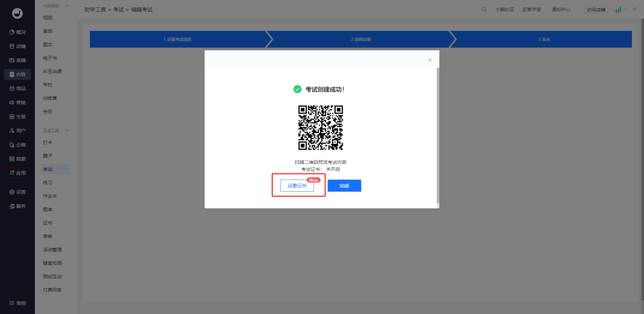Click the search magnifier icon in header
Screen dimensions: 644x314
tap(484, 9)
